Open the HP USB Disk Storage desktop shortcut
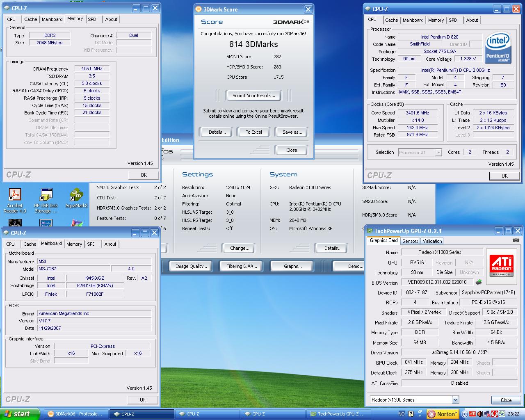 [x=46, y=201]
